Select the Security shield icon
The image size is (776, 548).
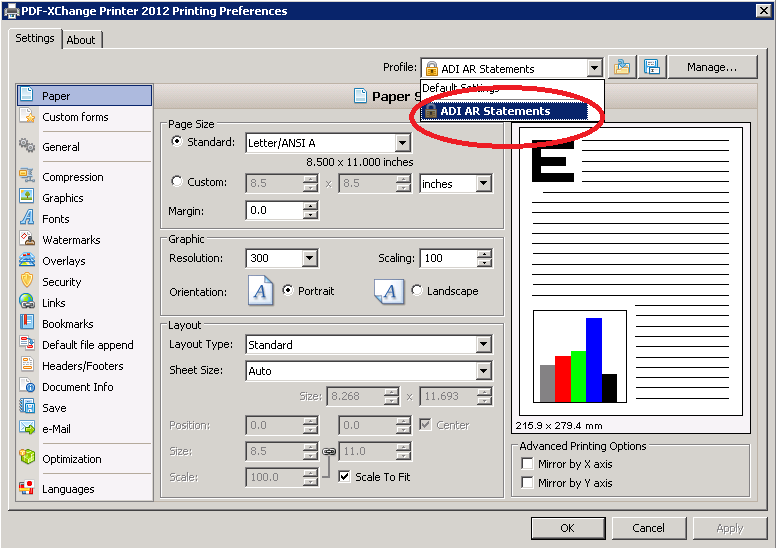tap(27, 282)
